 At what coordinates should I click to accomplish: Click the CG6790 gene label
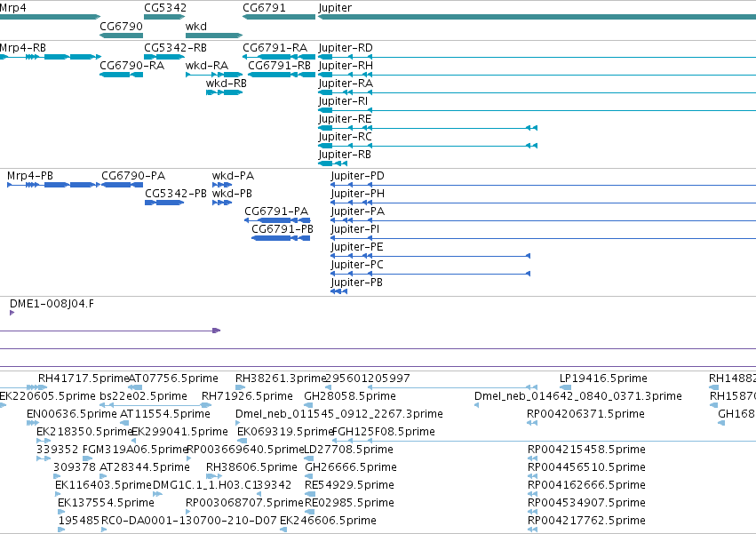tap(122, 26)
